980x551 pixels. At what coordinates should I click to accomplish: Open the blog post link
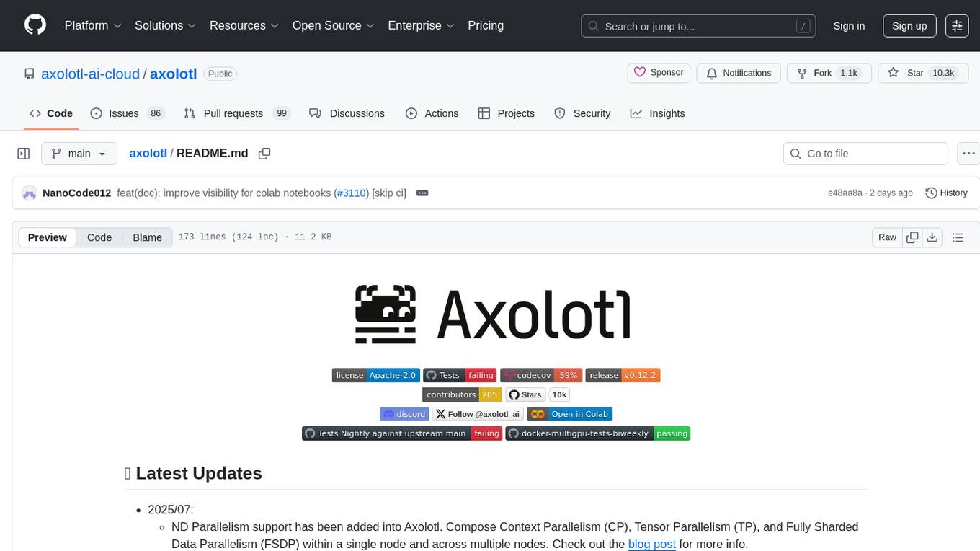[x=652, y=544]
